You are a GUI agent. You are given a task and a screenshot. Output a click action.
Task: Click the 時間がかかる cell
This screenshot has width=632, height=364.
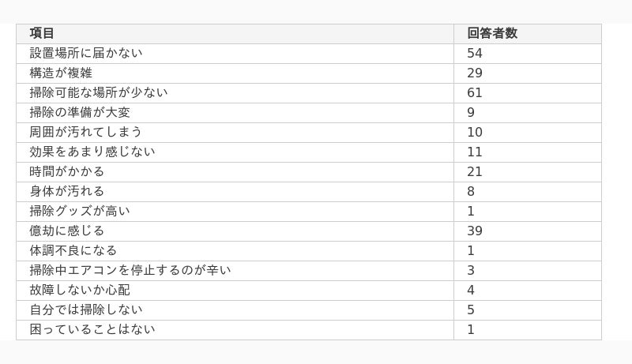(x=235, y=171)
